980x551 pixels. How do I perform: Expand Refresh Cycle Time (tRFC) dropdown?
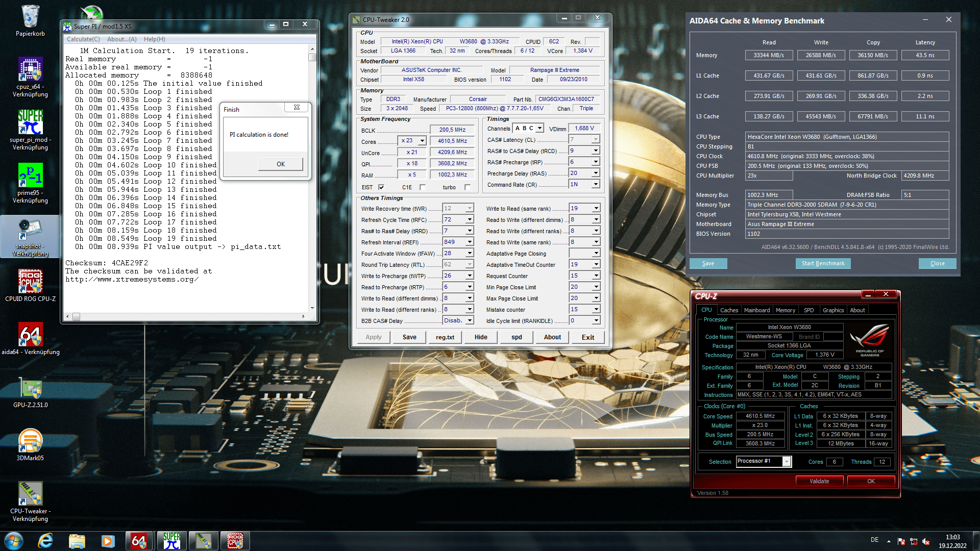click(470, 219)
